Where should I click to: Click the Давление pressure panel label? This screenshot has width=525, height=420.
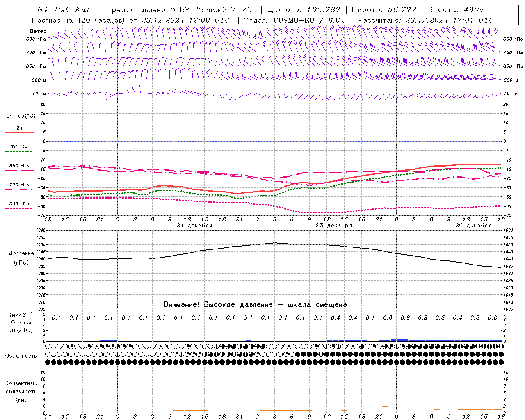pos(21,253)
